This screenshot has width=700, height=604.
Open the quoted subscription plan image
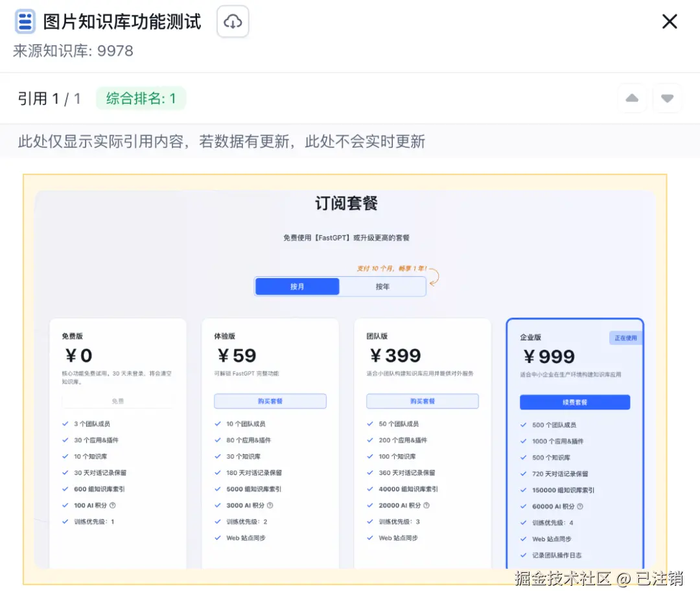[x=345, y=380]
